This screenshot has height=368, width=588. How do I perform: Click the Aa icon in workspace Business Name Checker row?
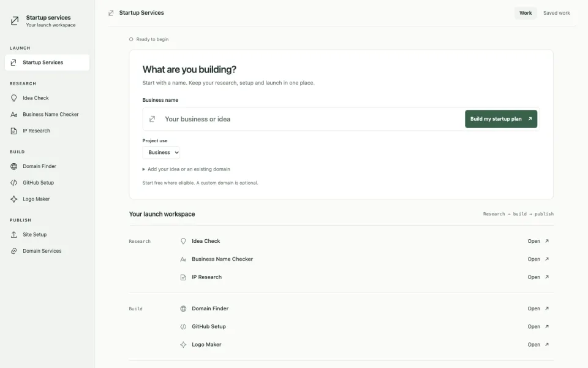(183, 259)
